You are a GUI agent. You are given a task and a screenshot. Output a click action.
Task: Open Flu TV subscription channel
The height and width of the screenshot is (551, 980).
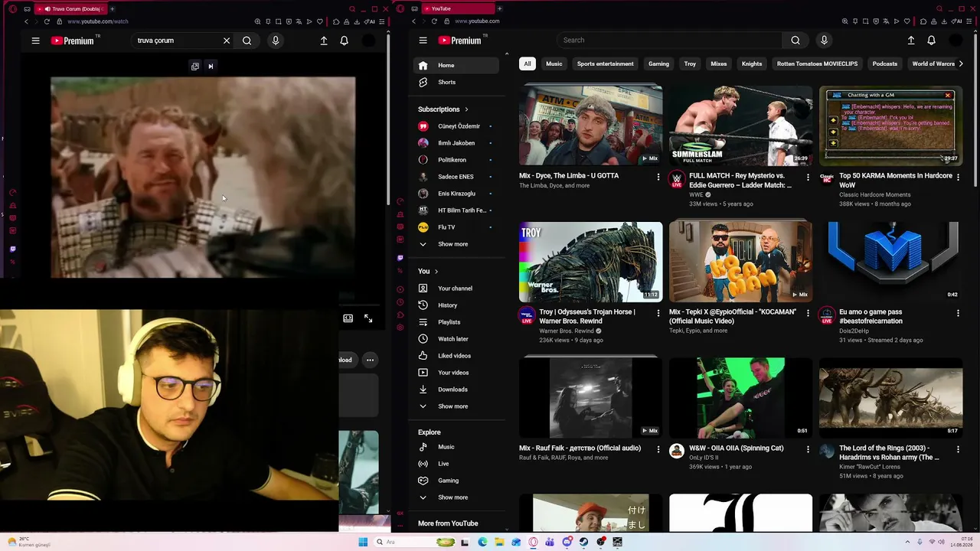456,227
